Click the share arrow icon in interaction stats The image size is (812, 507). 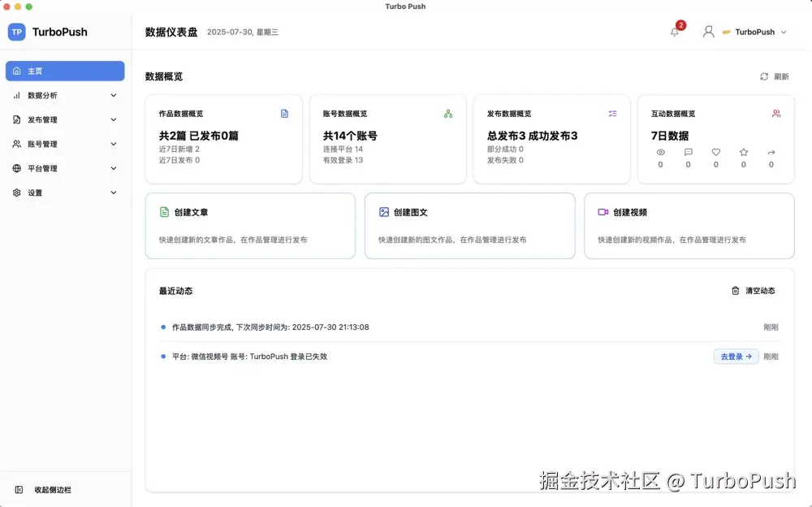(771, 152)
